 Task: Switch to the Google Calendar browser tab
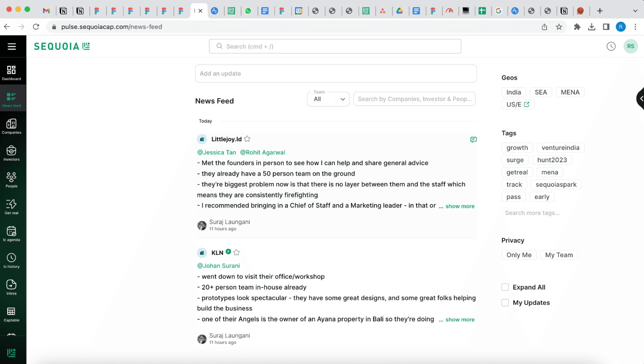pos(298,11)
